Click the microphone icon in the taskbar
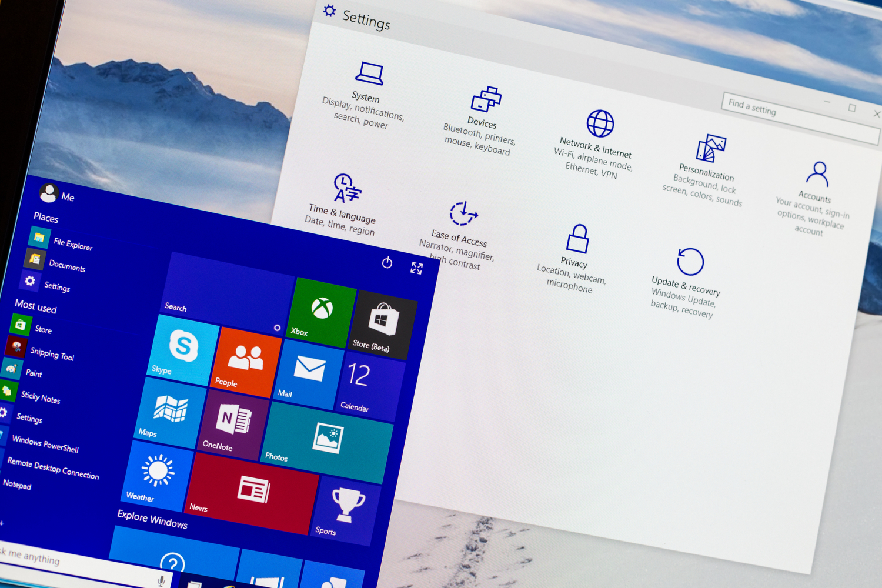 tap(160, 579)
